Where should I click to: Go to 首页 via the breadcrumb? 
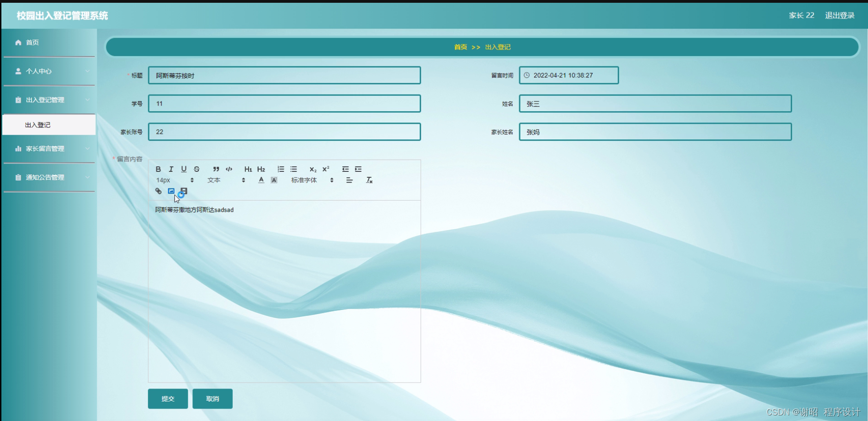point(460,47)
